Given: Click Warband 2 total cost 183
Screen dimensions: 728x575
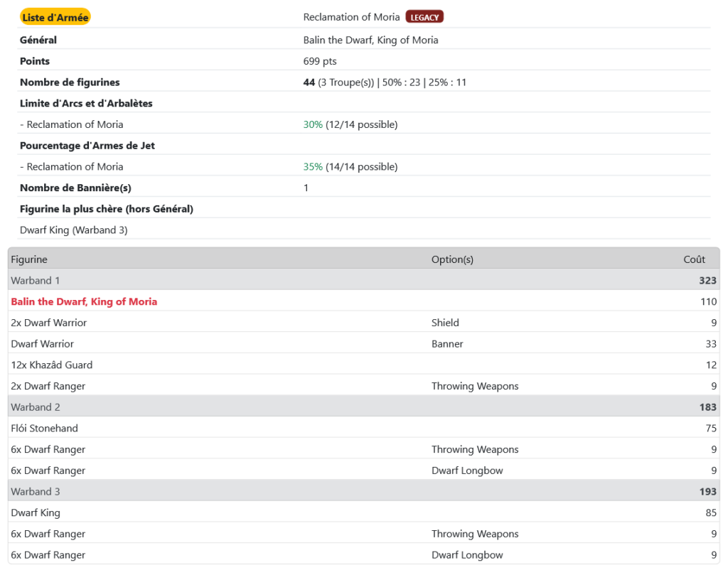Looking at the screenshot, I should tap(707, 407).
